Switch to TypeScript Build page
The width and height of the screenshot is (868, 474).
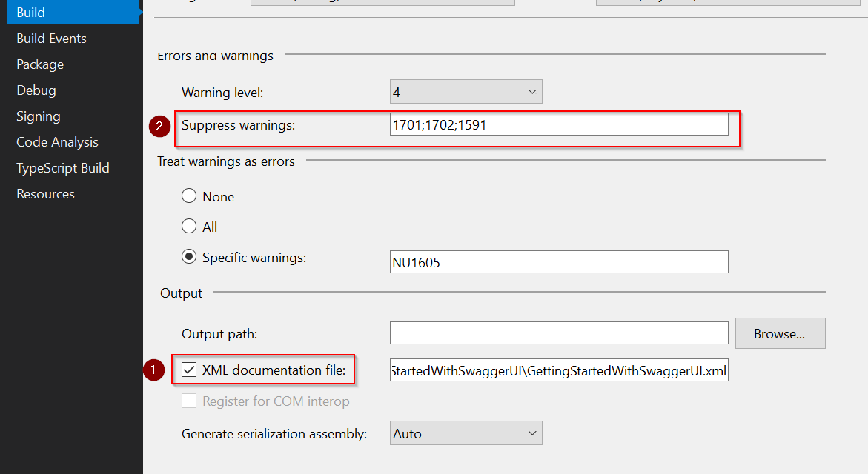[x=63, y=168]
